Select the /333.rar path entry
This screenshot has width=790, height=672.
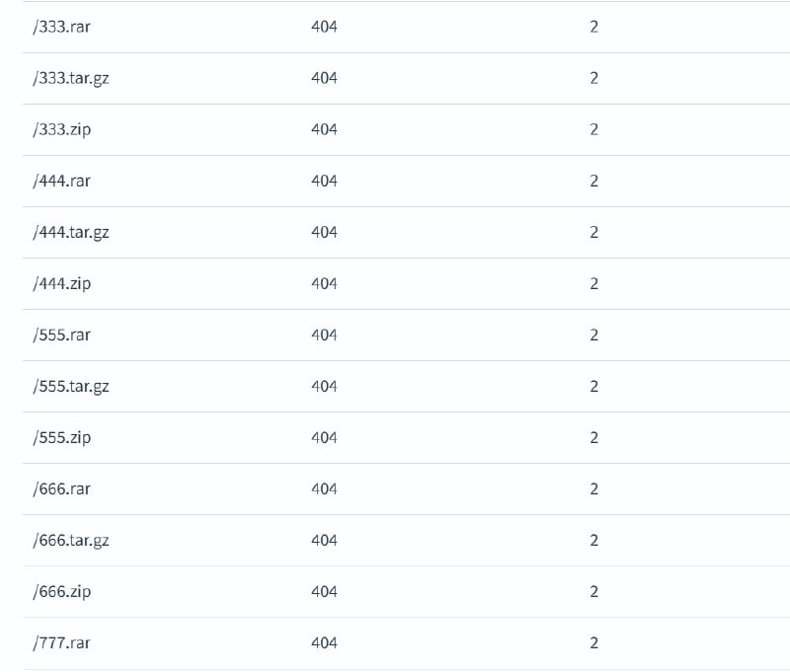pos(61,27)
